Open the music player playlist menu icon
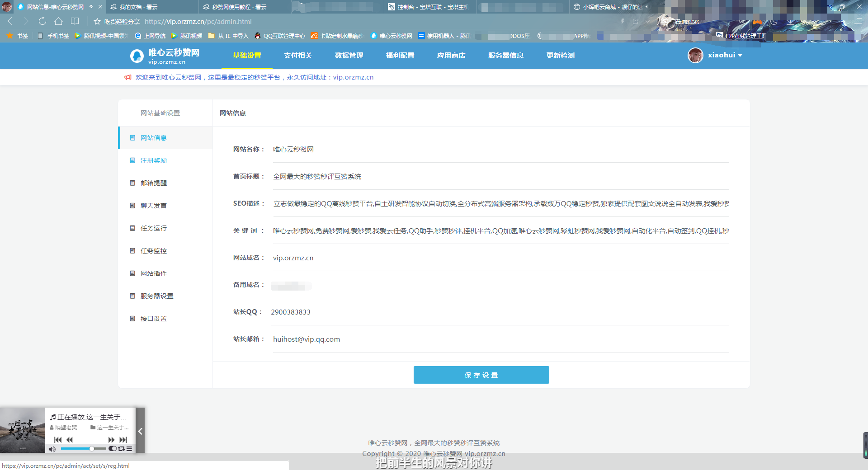The height and width of the screenshot is (470, 868). [129, 449]
